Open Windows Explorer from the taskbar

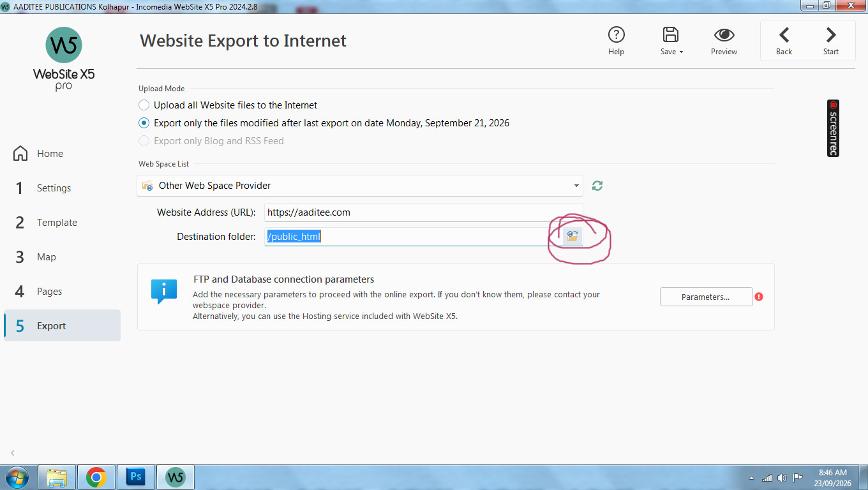(x=57, y=477)
